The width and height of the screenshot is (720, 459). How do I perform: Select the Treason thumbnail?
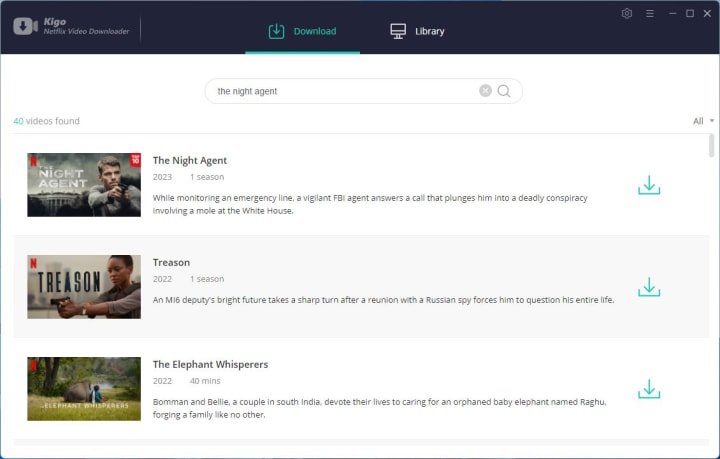coord(84,287)
